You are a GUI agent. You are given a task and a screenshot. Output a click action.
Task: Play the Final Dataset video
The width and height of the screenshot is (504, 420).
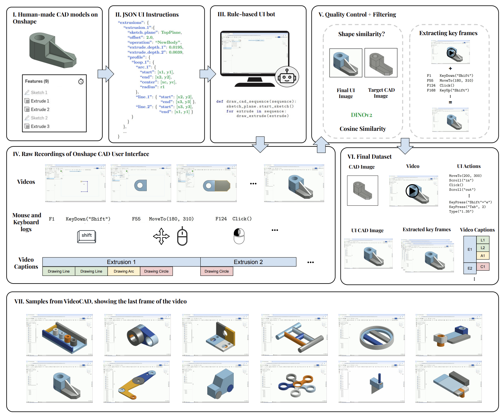[x=412, y=191]
